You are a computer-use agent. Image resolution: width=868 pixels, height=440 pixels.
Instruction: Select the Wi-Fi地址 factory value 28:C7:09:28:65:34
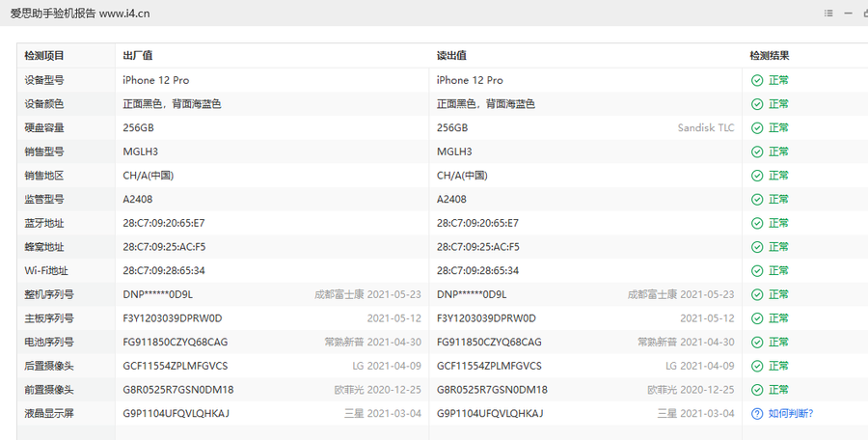pyautogui.click(x=163, y=270)
